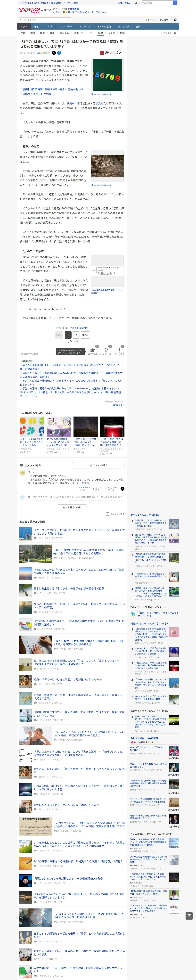Select the 科学 category tab

coord(100,33)
